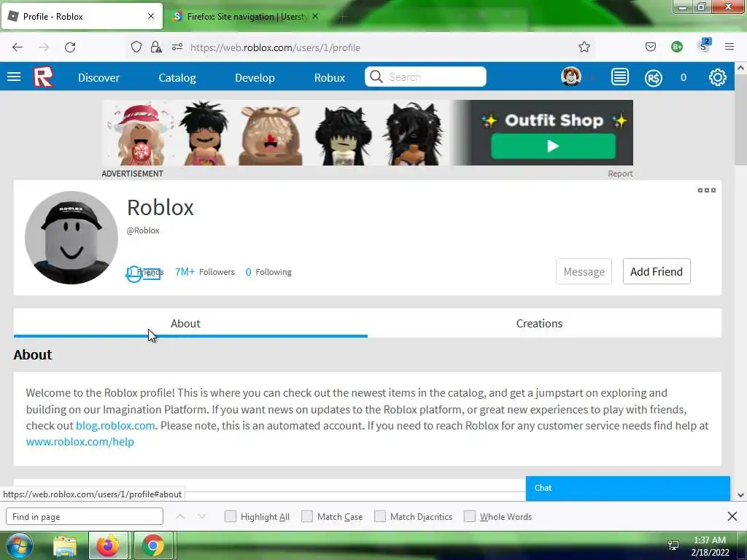This screenshot has width=747, height=560.
Task: Enable the Match Case checkbox
Action: click(307, 516)
